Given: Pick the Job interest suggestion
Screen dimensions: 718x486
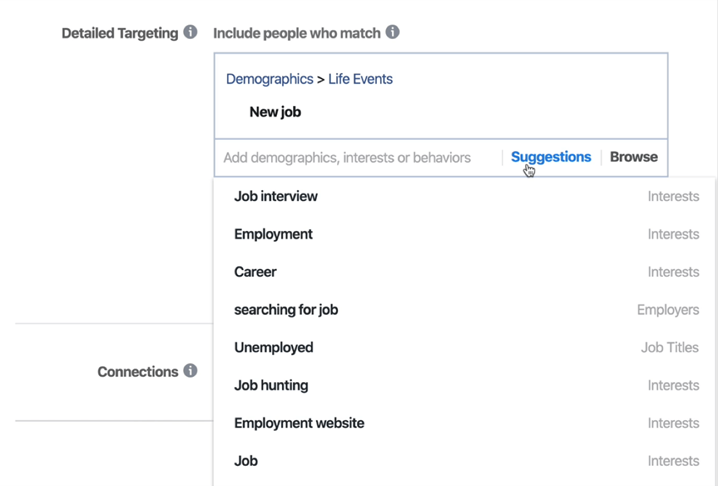Looking at the screenshot, I should (x=464, y=461).
